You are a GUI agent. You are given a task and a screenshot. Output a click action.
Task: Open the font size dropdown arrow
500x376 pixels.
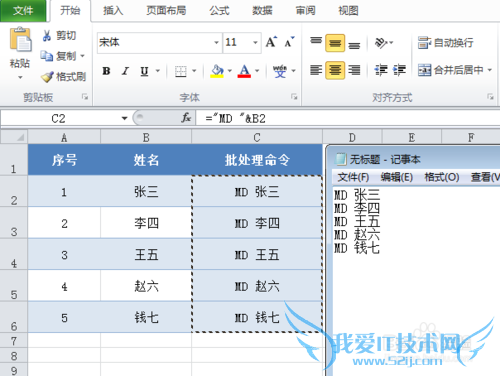coord(255,43)
